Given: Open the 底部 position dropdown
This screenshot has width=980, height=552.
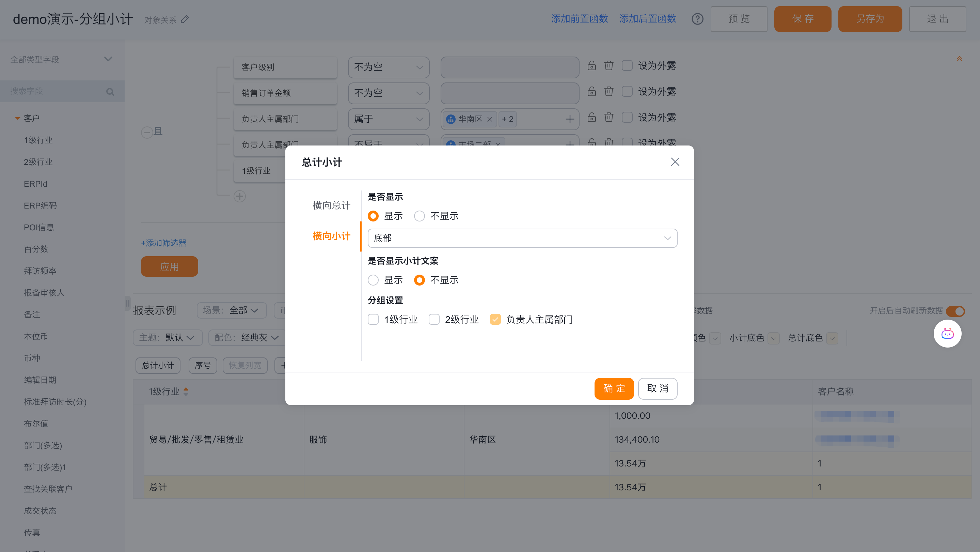Looking at the screenshot, I should coord(522,238).
